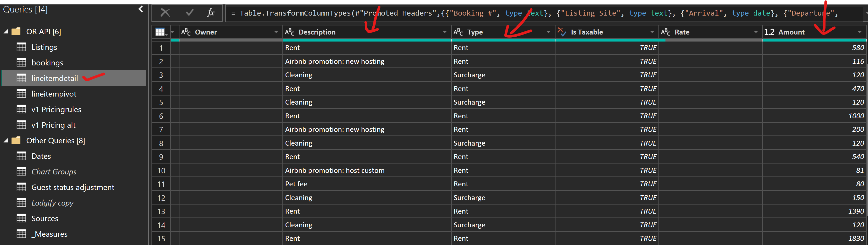Image resolution: width=868 pixels, height=245 pixels.
Task: Click the fx insert step icon
Action: pos(211,13)
